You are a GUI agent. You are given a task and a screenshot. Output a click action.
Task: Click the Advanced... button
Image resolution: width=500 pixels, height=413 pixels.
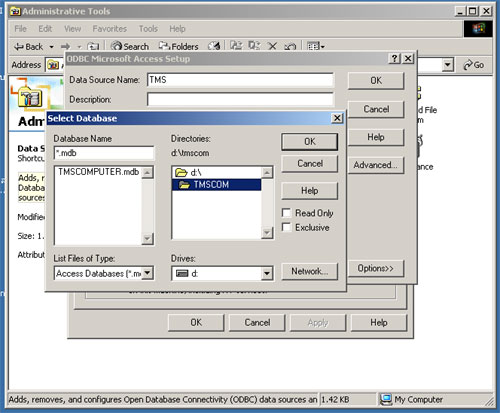[x=376, y=165]
